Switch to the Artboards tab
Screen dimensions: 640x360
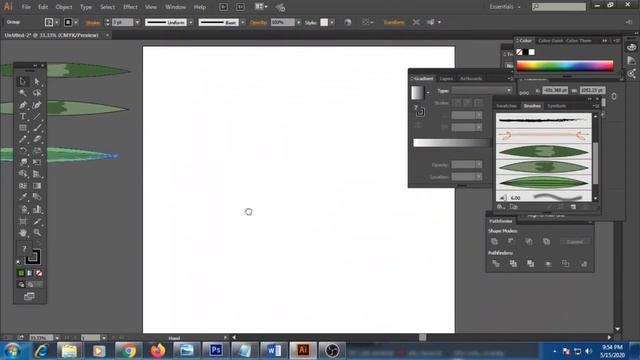coord(471,78)
